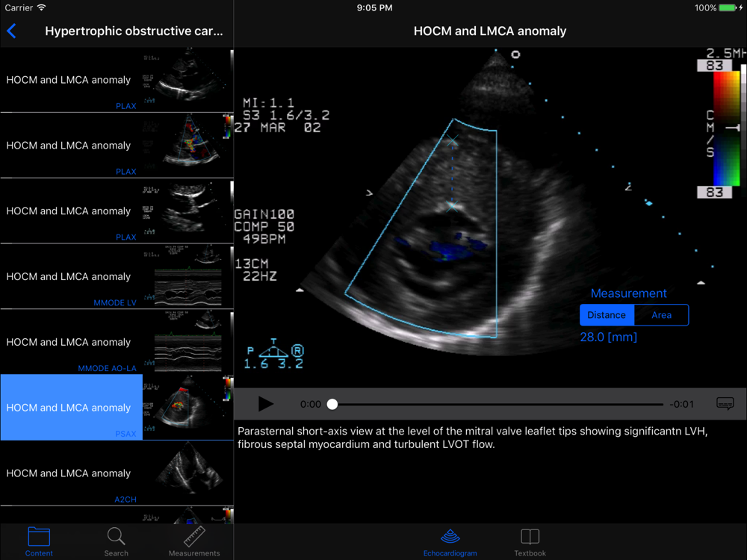Open the third PLAX thumbnail row
Image resolution: width=747 pixels, height=560 pixels.
click(117, 211)
